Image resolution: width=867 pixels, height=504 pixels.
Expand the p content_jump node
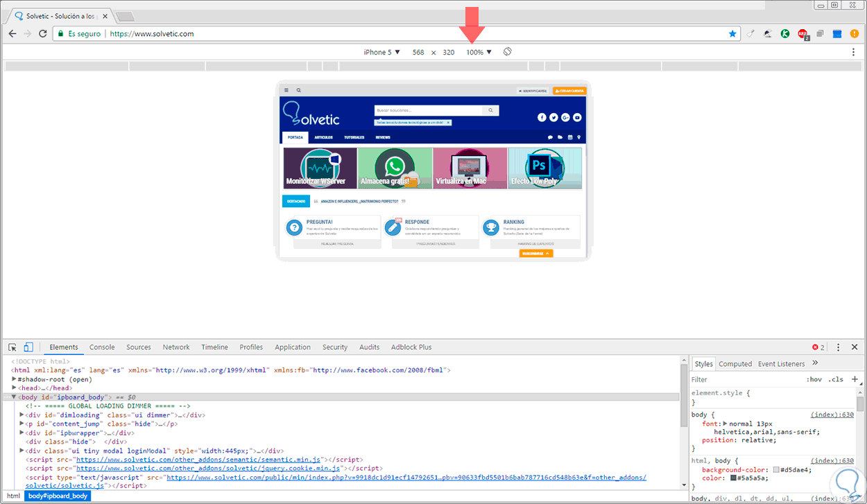[22, 424]
